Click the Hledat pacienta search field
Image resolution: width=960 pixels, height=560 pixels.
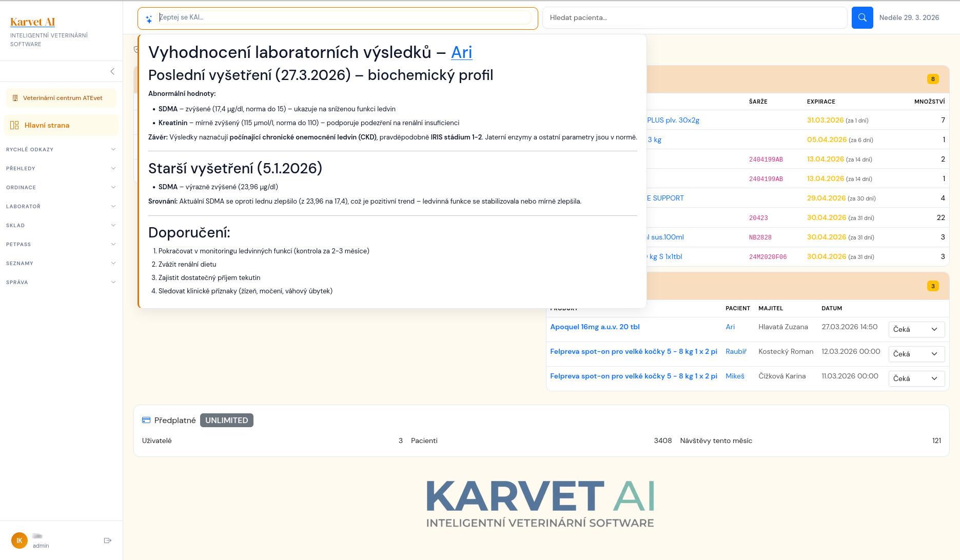(694, 18)
